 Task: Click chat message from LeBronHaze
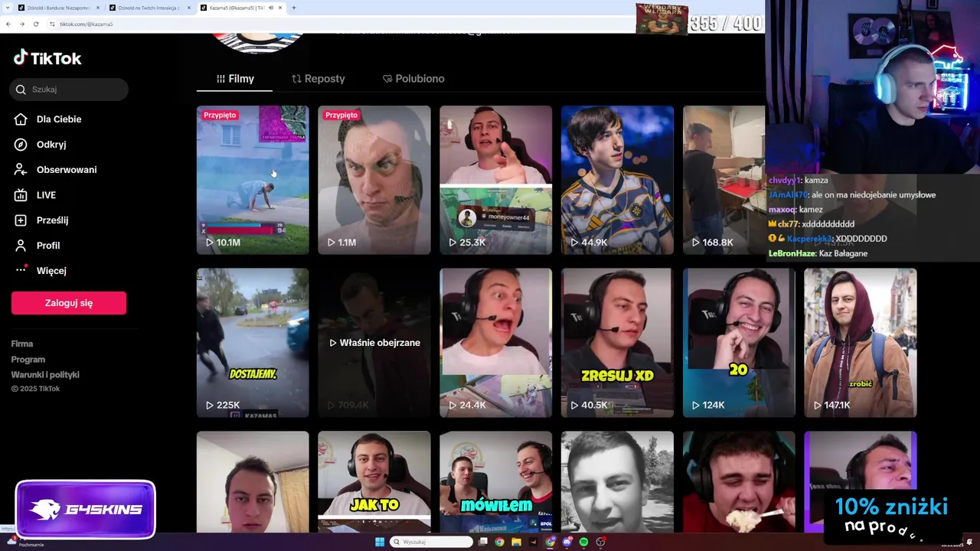818,253
